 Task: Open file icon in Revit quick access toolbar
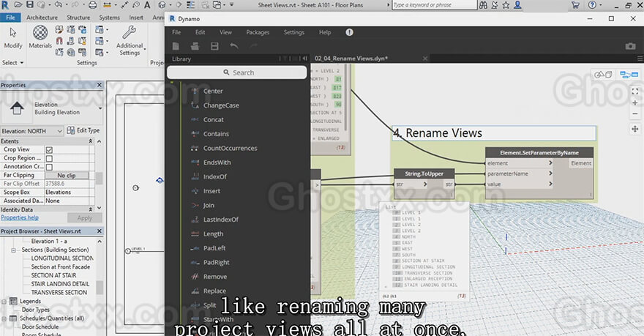(x=18, y=4)
